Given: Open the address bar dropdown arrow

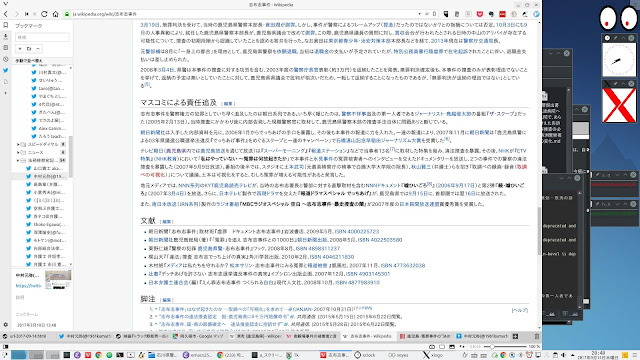Looking at the screenshot, I should pos(420,14).
